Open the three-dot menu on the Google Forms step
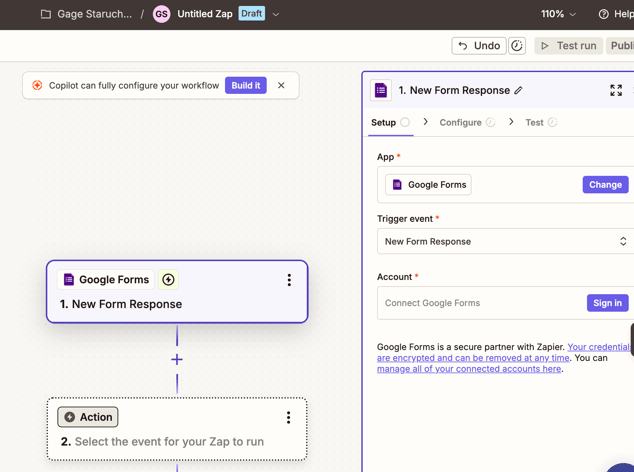The height and width of the screenshot is (472, 634). click(289, 280)
